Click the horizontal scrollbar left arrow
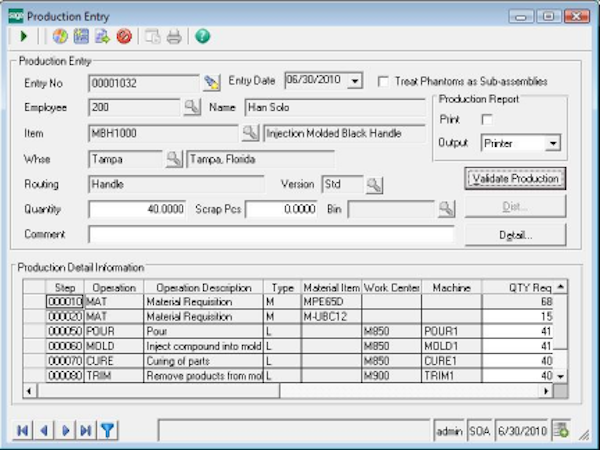 [29, 391]
